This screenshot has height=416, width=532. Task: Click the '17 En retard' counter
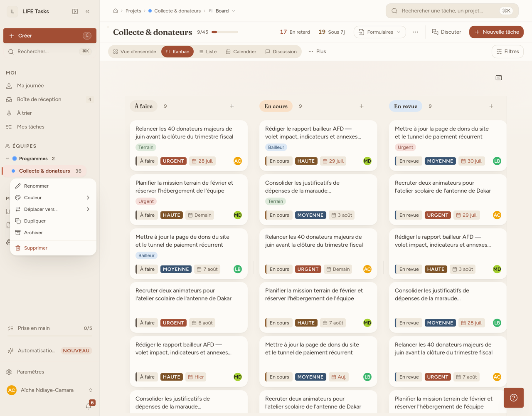click(x=295, y=32)
